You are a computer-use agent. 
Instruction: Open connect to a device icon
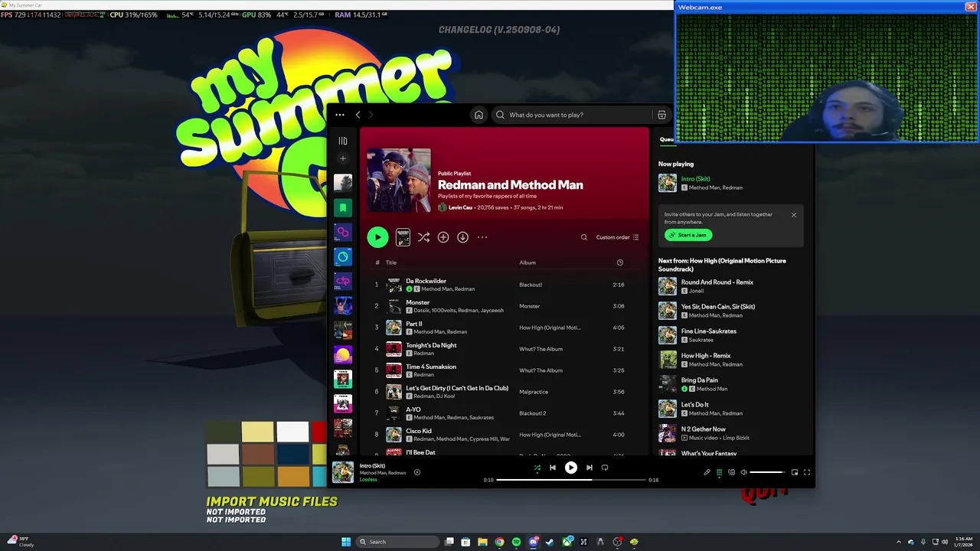coord(731,472)
